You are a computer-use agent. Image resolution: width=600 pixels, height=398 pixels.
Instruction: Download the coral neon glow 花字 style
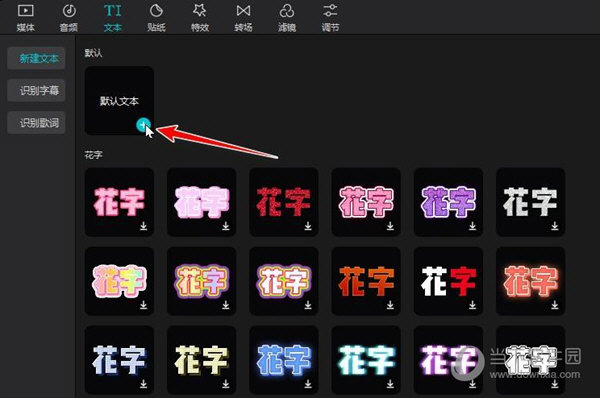coord(555,305)
